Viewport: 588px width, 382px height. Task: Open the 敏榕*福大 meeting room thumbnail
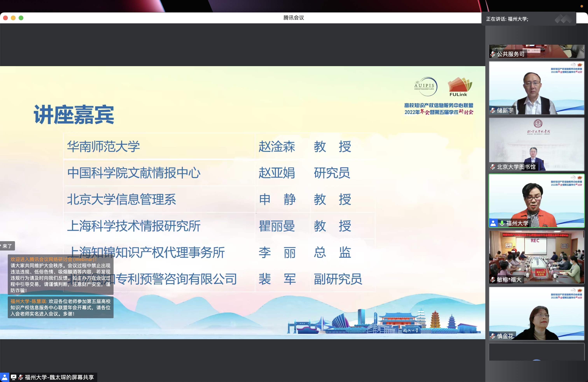click(537, 257)
